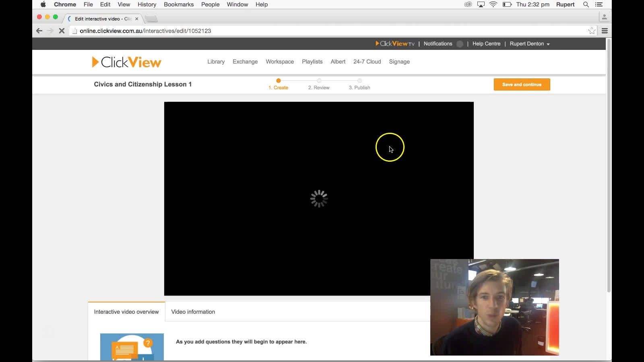The width and height of the screenshot is (644, 362).
Task: Click the Wi-Fi icon in the menu bar
Action: 493,4
